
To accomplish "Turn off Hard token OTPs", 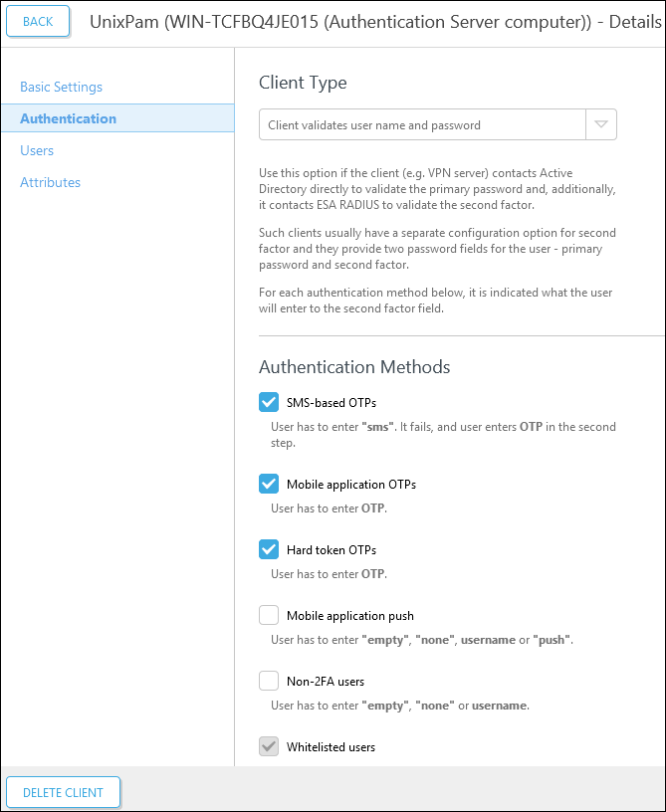I will (269, 549).
